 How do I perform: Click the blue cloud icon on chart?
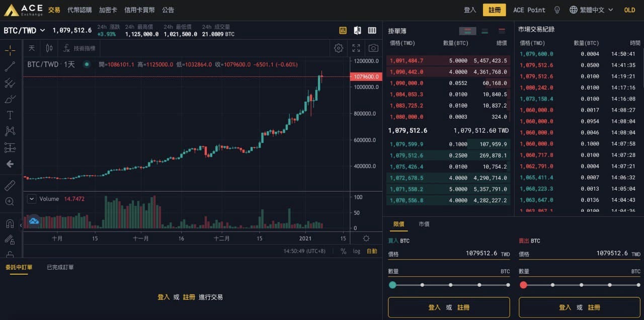pos(34,221)
